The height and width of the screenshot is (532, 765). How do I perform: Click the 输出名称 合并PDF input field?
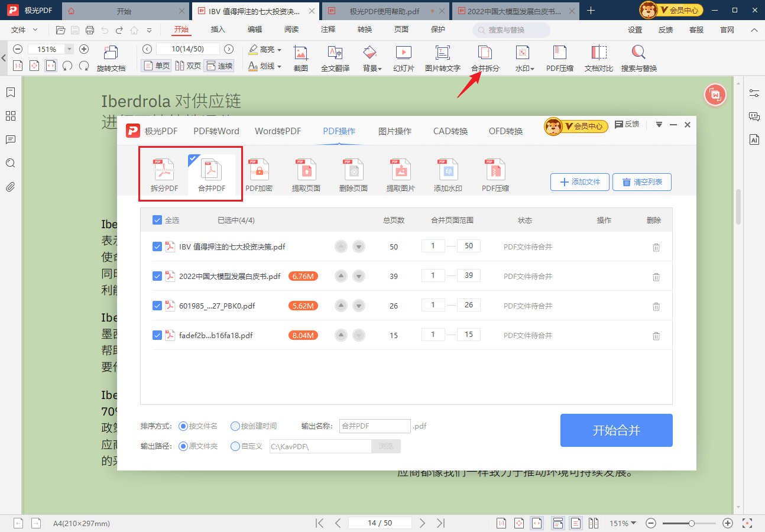point(375,426)
